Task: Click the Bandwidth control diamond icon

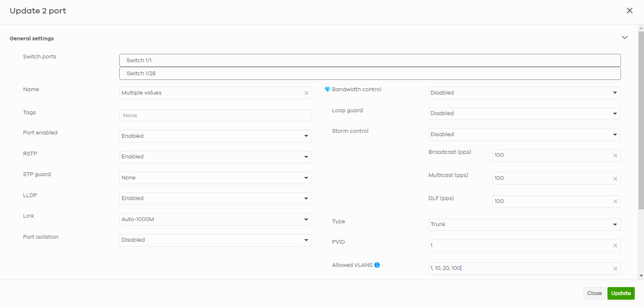Action: pyautogui.click(x=328, y=90)
